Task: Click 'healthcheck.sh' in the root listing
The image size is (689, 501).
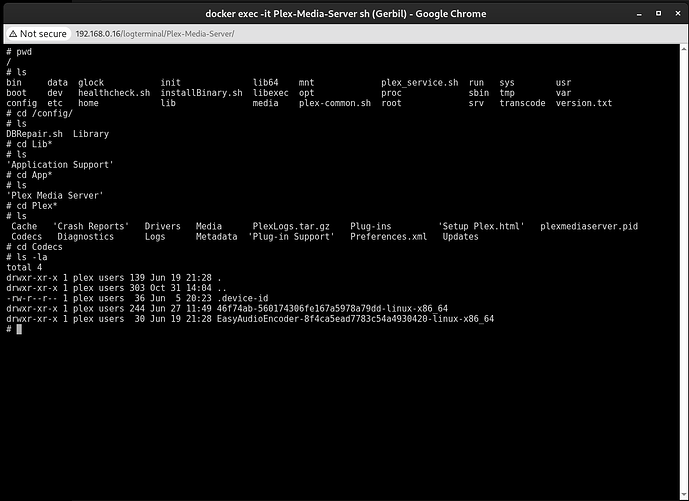Action: click(114, 93)
